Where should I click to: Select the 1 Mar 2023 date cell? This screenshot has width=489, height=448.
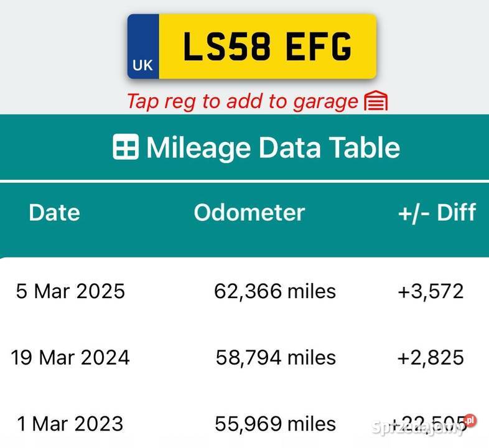(x=70, y=424)
